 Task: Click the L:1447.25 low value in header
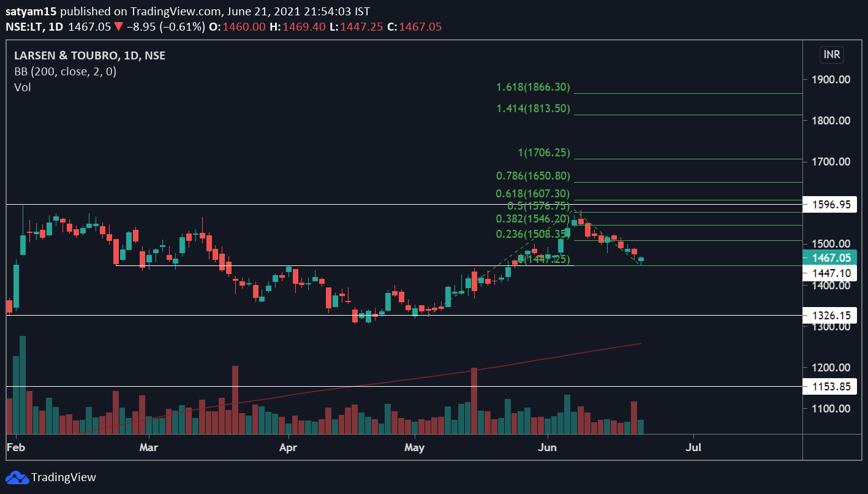[355, 27]
